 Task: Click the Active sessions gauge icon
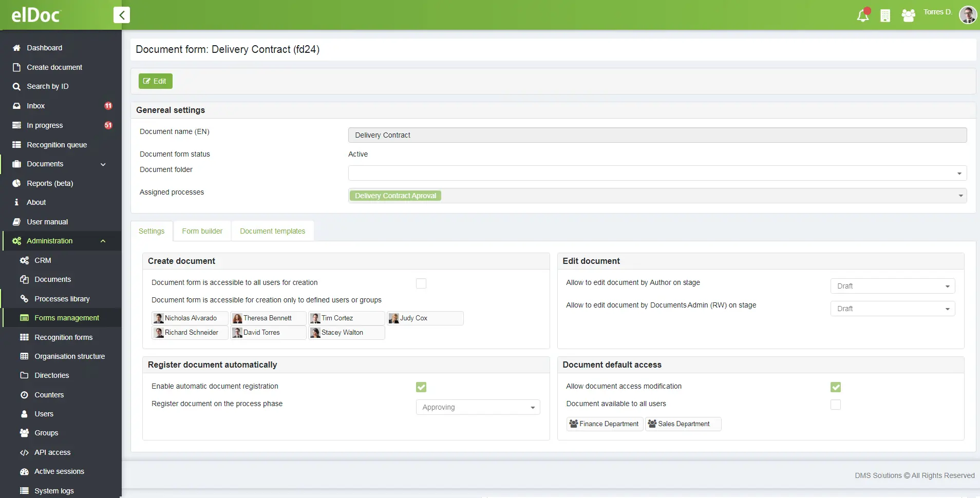24,471
